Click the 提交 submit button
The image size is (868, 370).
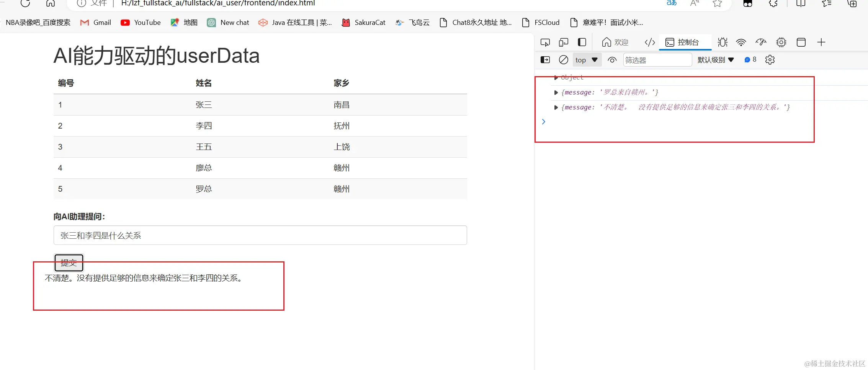pyautogui.click(x=69, y=262)
